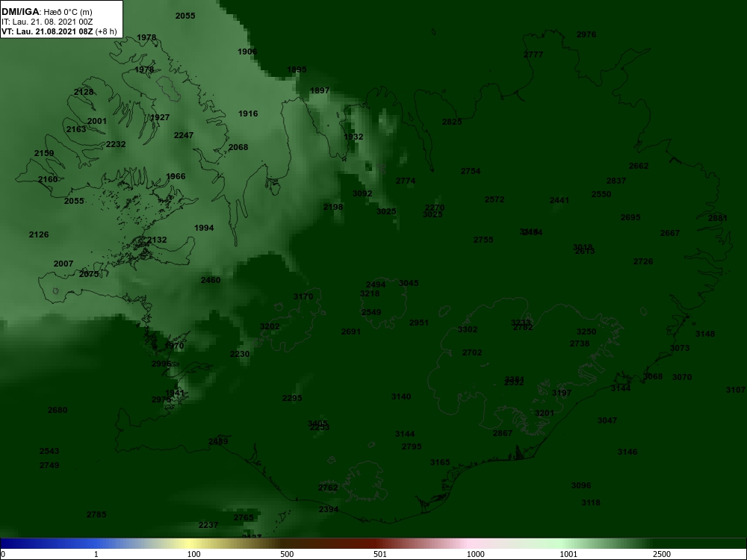Viewport: 747px width, 560px height.
Task: Click the map value 1966
Action: coord(176,176)
